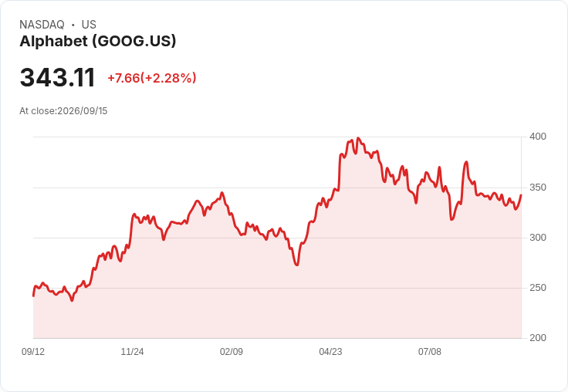
Task: Click the first data point at chart start
Action: [33, 296]
